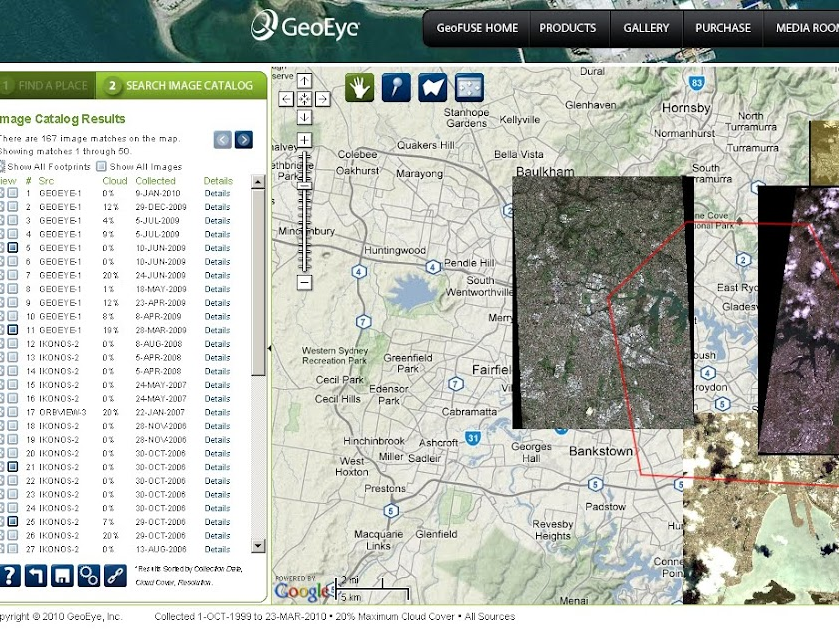The width and height of the screenshot is (839, 629).
Task: Enable Show All Footprints checkbox
Action: pyautogui.click(x=2, y=166)
